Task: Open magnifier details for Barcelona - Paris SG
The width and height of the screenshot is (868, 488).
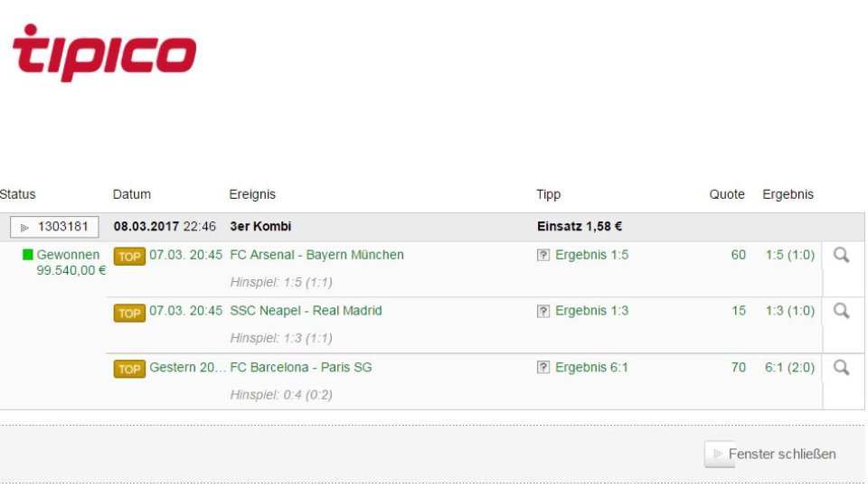Action: 841,367
